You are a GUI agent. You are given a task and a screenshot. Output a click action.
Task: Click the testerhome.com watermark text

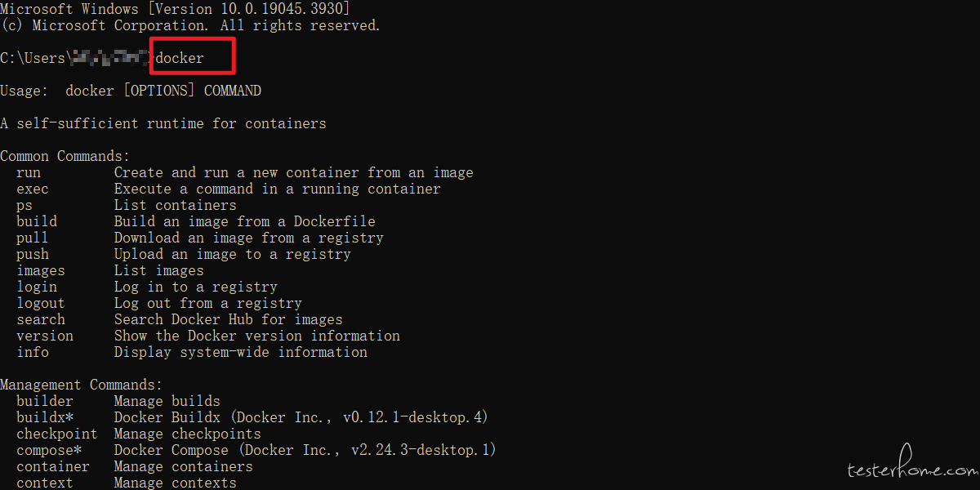pyautogui.click(x=911, y=469)
